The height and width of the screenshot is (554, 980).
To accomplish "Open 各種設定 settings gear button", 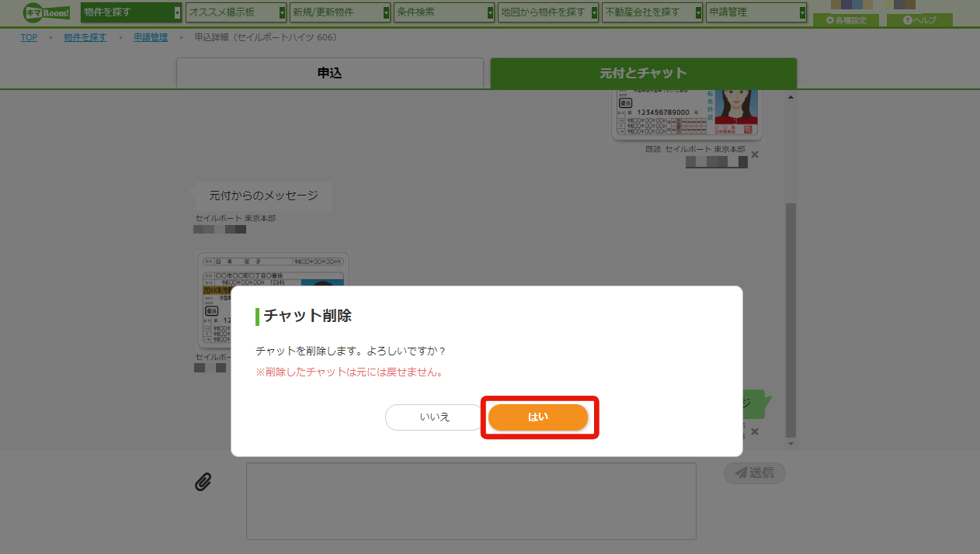I will tap(846, 20).
